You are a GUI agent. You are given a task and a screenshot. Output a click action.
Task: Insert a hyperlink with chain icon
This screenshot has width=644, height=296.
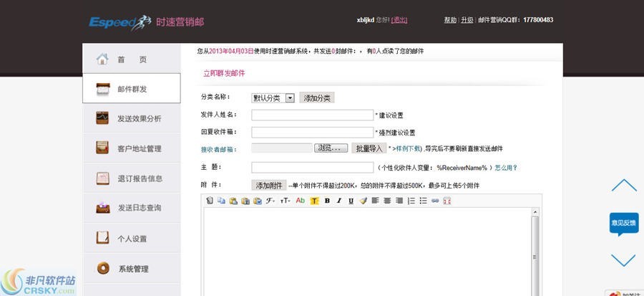435,201
